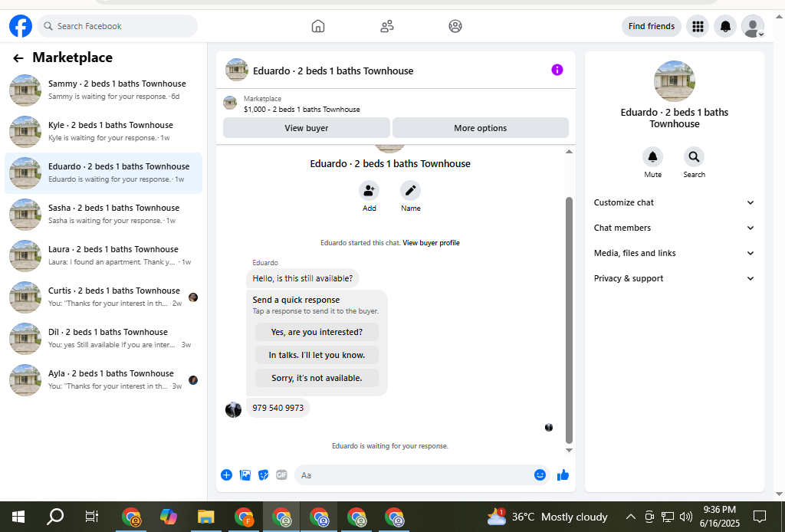Open the View buyer profile link
The image size is (785, 532).
click(x=431, y=243)
